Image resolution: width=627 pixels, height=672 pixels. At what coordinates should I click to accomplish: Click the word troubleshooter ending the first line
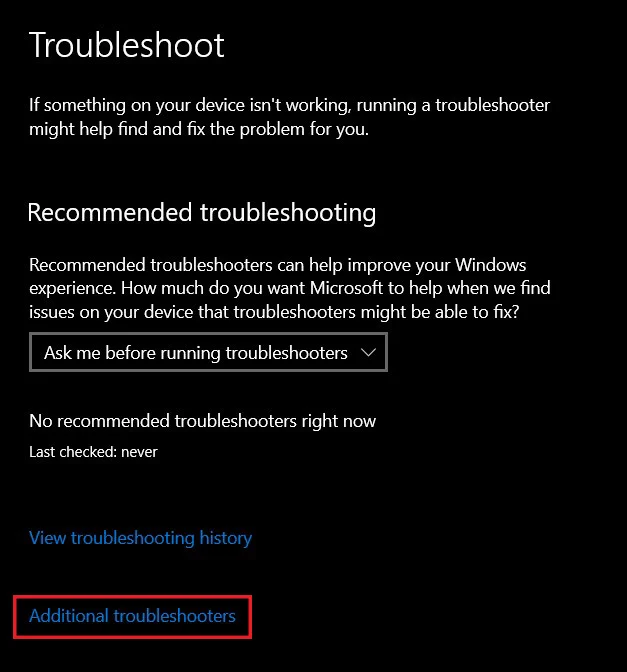(x=492, y=105)
